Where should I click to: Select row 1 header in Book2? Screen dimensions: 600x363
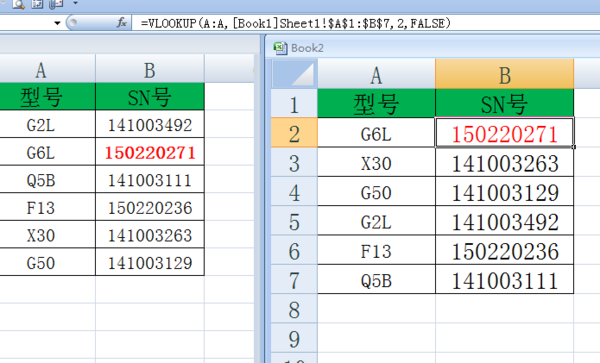294,103
